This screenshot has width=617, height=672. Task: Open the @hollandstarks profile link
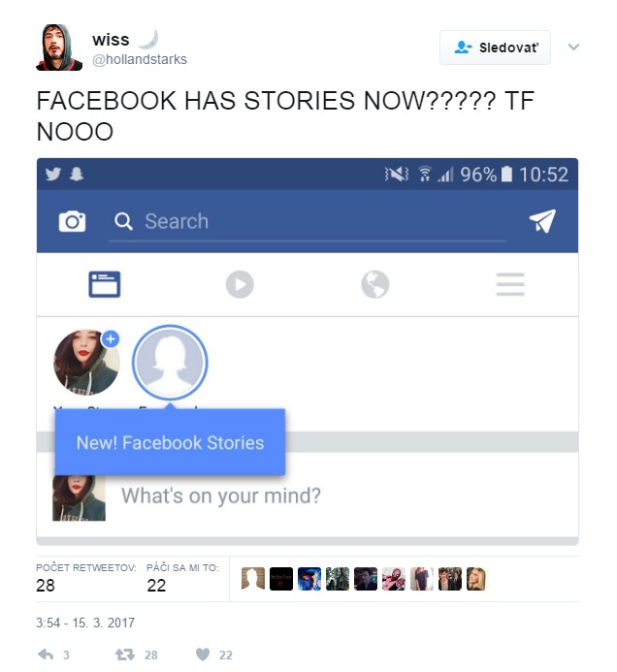pyautogui.click(x=140, y=59)
